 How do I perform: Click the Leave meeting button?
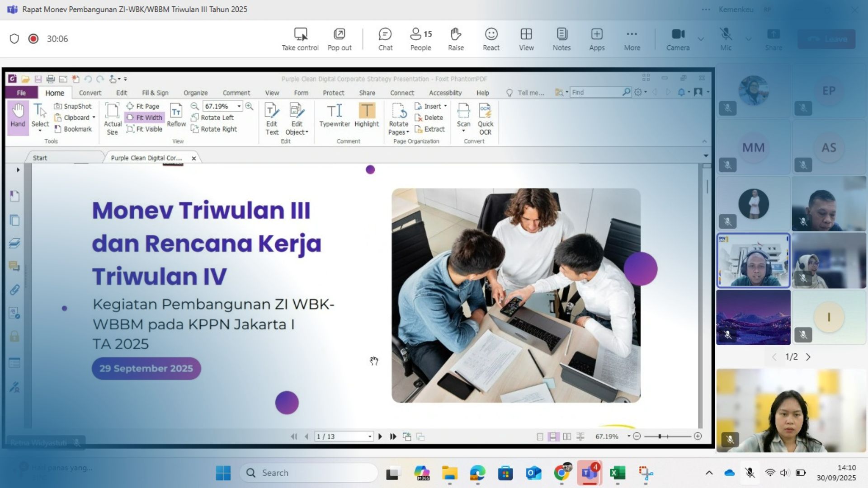point(826,39)
